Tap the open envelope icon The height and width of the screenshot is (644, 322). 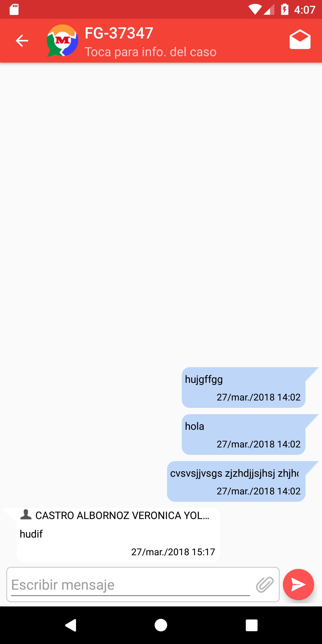coord(300,40)
